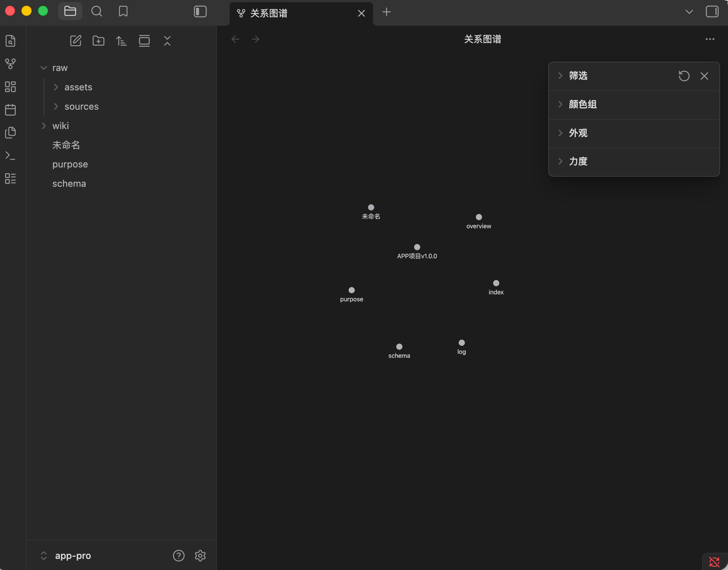Open Obsidian settings gear
Viewport: 728px width, 570px height.
pyautogui.click(x=200, y=556)
